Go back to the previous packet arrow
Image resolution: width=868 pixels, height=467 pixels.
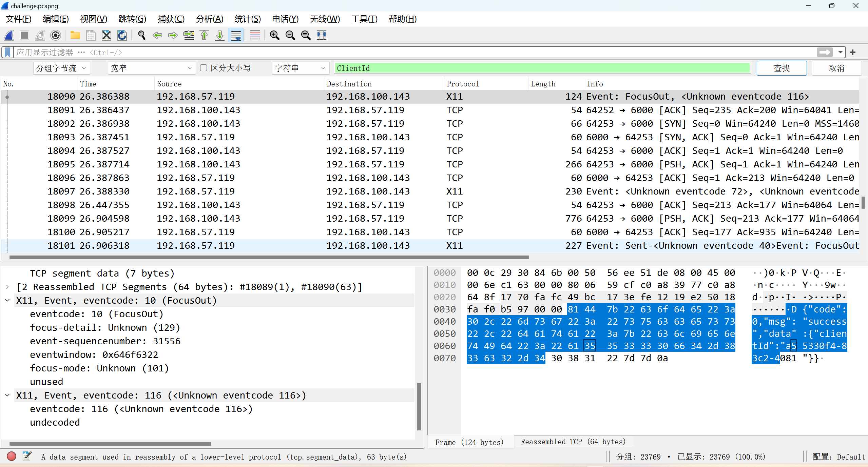[x=157, y=35]
